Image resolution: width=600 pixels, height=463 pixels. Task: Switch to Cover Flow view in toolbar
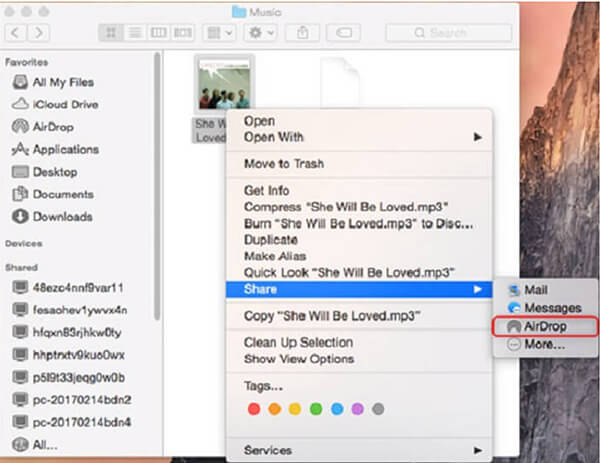pos(183,33)
